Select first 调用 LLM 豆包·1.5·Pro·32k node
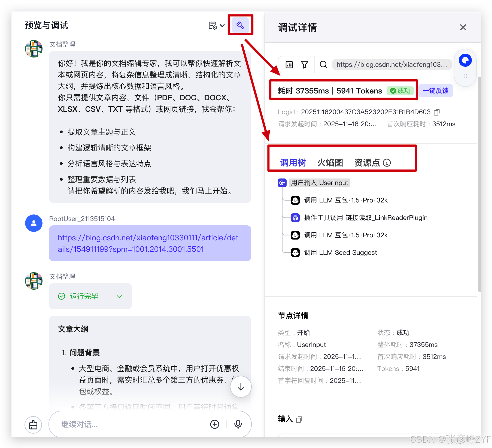The image size is (492, 448). click(346, 200)
